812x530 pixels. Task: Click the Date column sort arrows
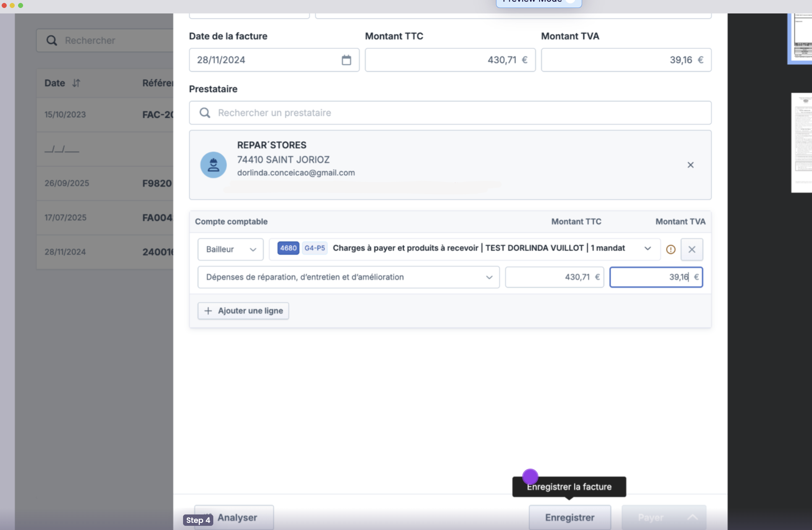pos(76,83)
